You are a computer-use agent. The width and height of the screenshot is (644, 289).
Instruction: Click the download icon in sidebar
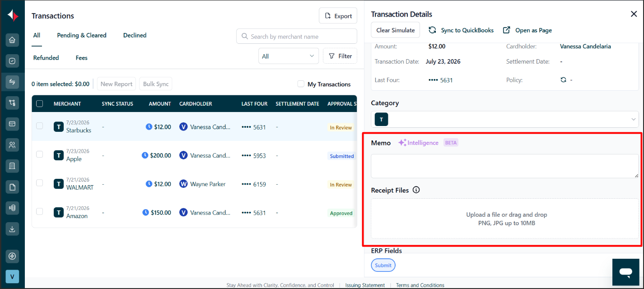tap(12, 229)
